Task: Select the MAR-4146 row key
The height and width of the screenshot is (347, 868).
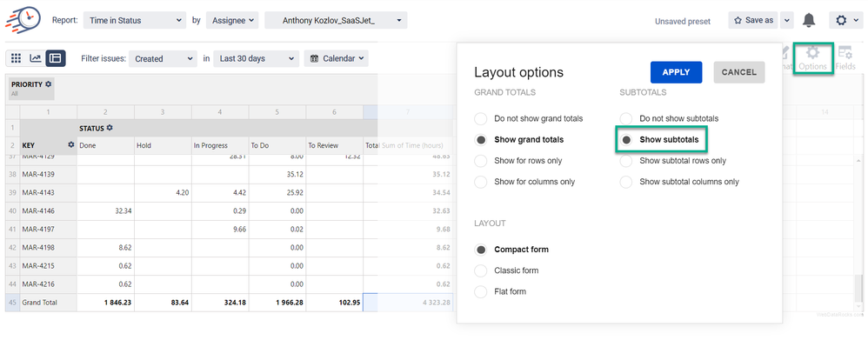Action: coord(49,210)
